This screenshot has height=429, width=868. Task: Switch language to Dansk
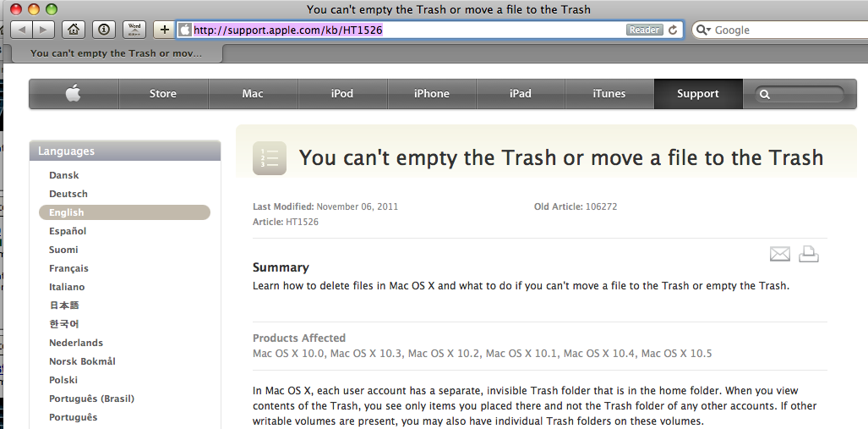(x=63, y=175)
